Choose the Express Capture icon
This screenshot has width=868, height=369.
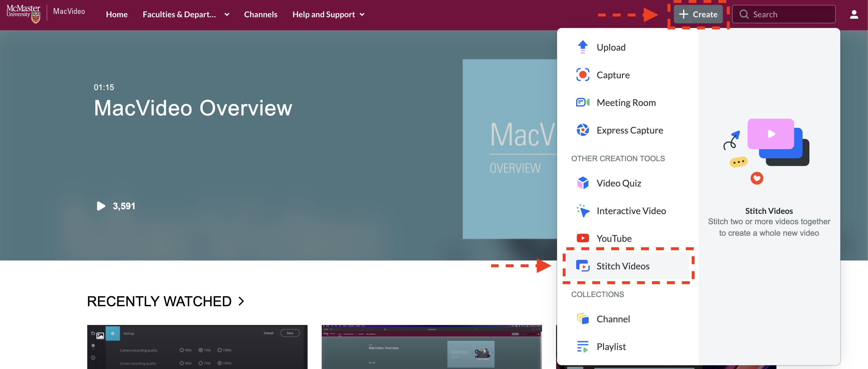click(583, 130)
